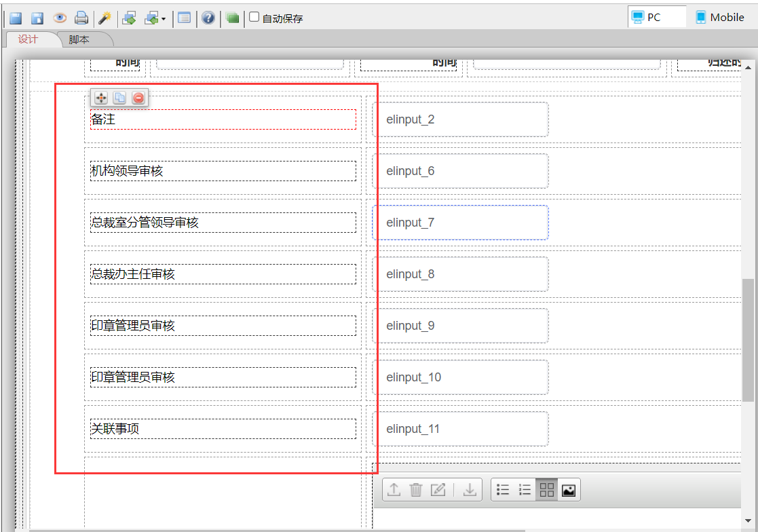This screenshot has height=532, width=758.
Task: Click the red delete icon above 备注
Action: click(x=138, y=98)
